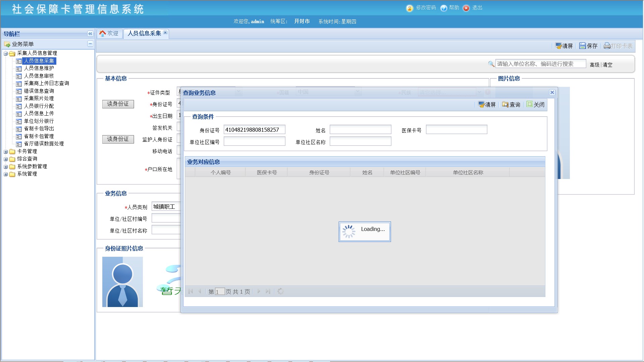Sort by the 姓名 column header
The height and width of the screenshot is (362, 644).
coord(367,172)
